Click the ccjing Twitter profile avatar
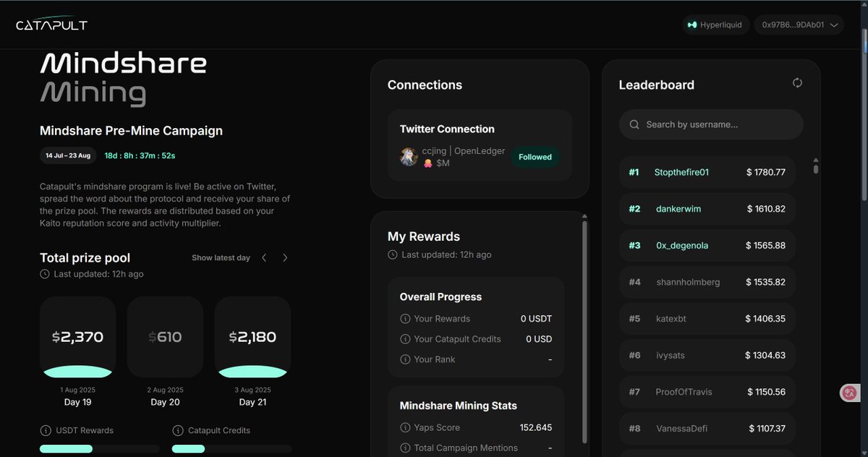The image size is (868, 457). 409,157
